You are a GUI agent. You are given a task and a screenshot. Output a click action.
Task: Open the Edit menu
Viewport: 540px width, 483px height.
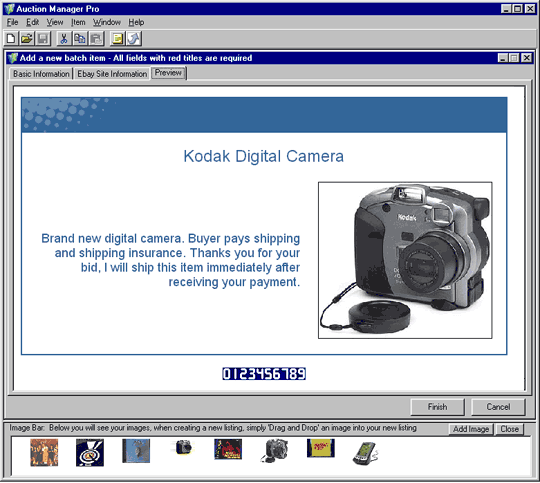pyautogui.click(x=32, y=23)
